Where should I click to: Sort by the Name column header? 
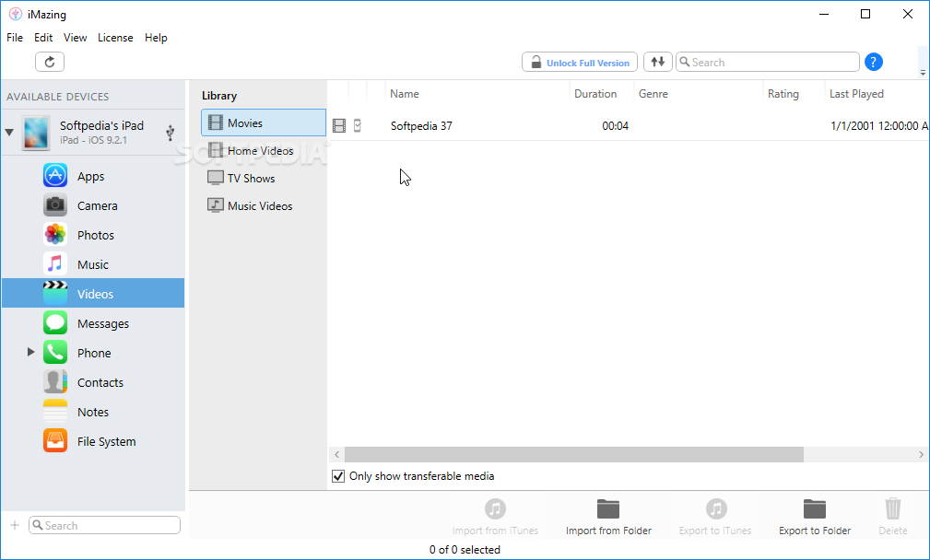(405, 94)
